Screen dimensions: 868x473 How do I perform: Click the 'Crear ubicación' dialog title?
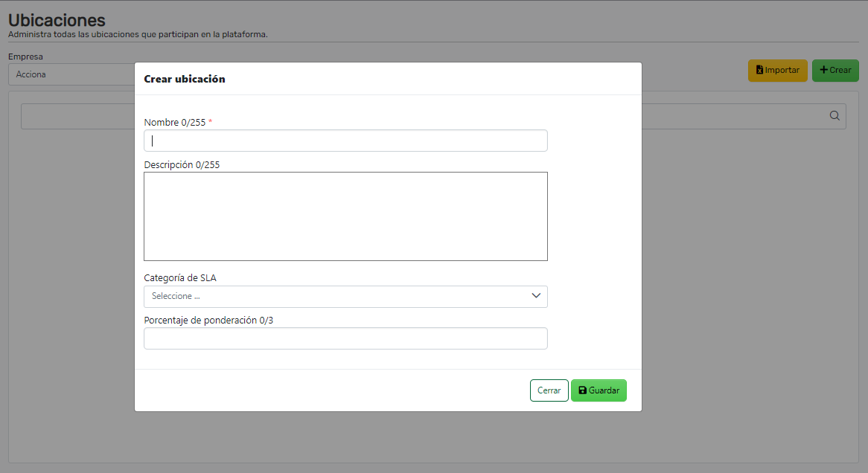pos(185,79)
